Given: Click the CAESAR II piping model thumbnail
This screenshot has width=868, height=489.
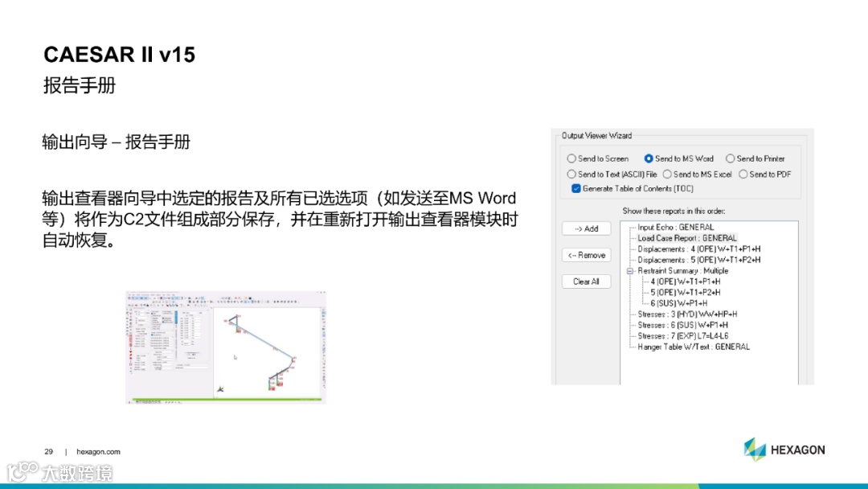Looking at the screenshot, I should click(x=226, y=347).
